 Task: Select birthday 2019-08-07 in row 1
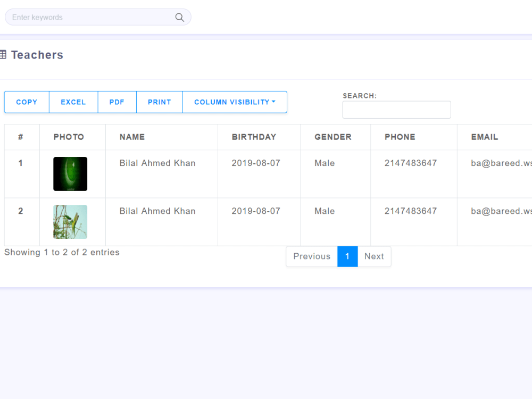tap(256, 163)
